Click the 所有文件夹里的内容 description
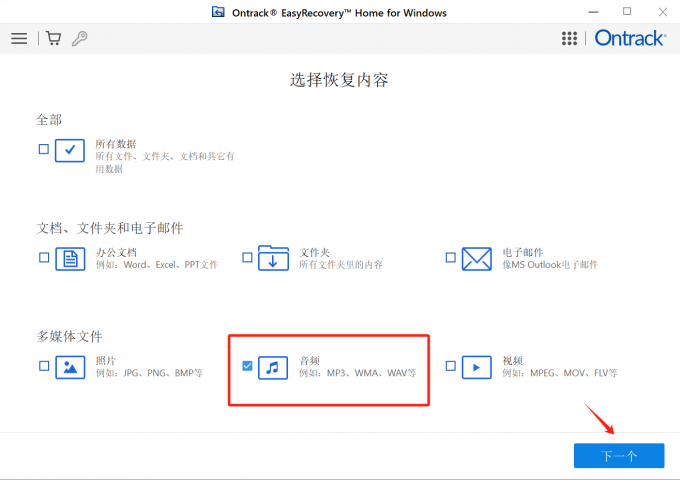This screenshot has height=480, width=680. (x=341, y=264)
